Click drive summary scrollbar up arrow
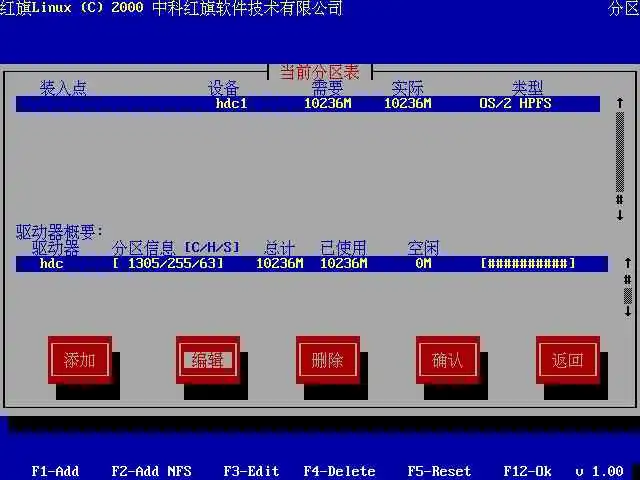This screenshot has width=640, height=480. 628,263
